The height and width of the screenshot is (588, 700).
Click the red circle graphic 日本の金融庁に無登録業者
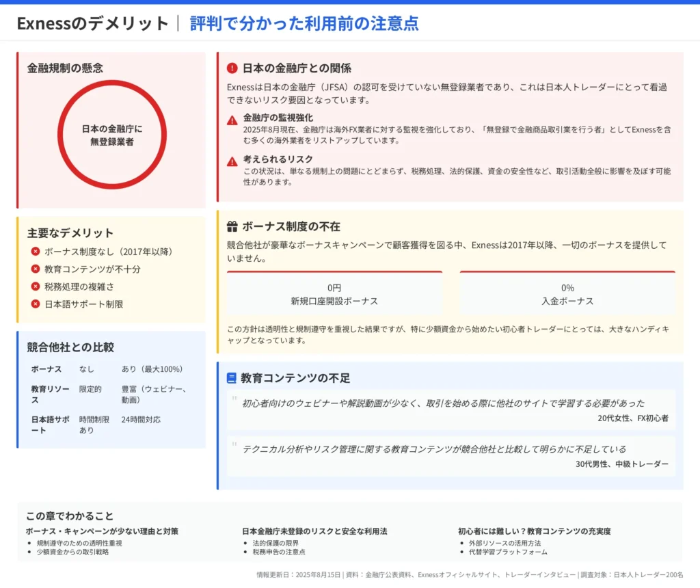[112, 135]
